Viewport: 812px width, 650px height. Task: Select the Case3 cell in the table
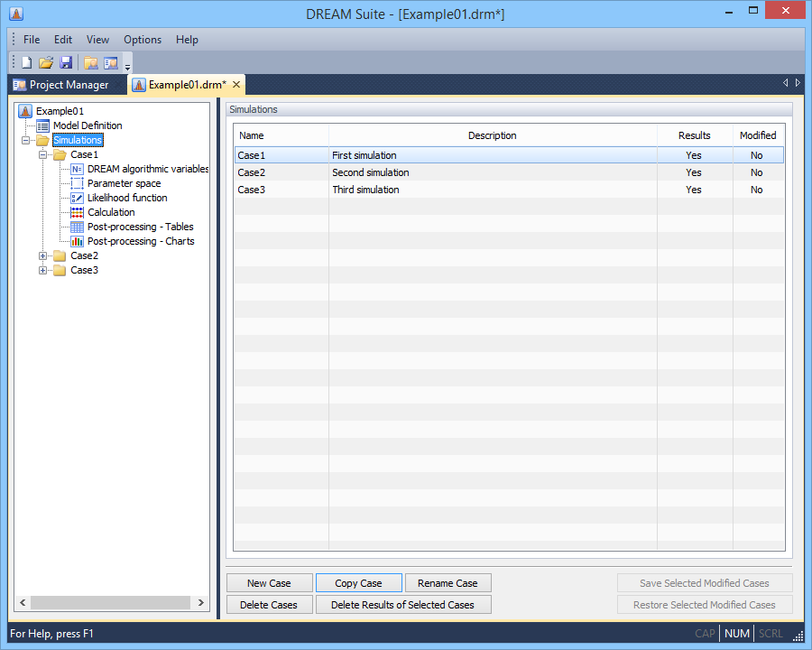point(281,190)
